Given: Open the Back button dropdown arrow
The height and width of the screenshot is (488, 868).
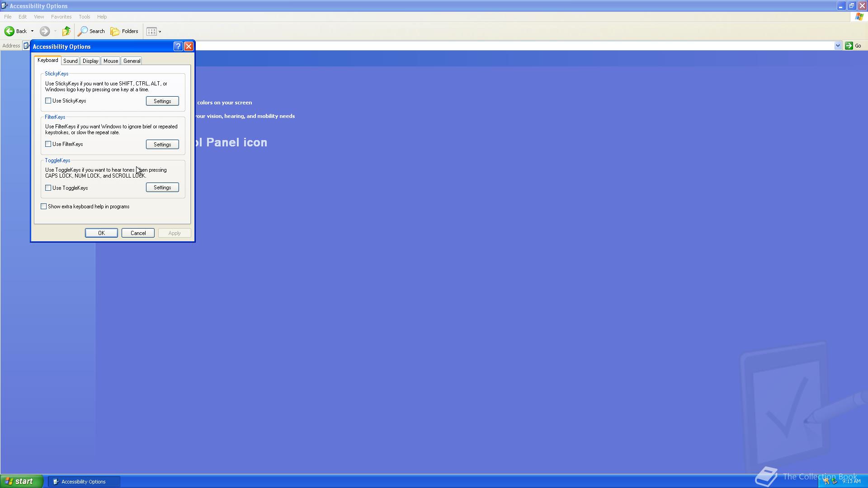Looking at the screenshot, I should coord(32,31).
